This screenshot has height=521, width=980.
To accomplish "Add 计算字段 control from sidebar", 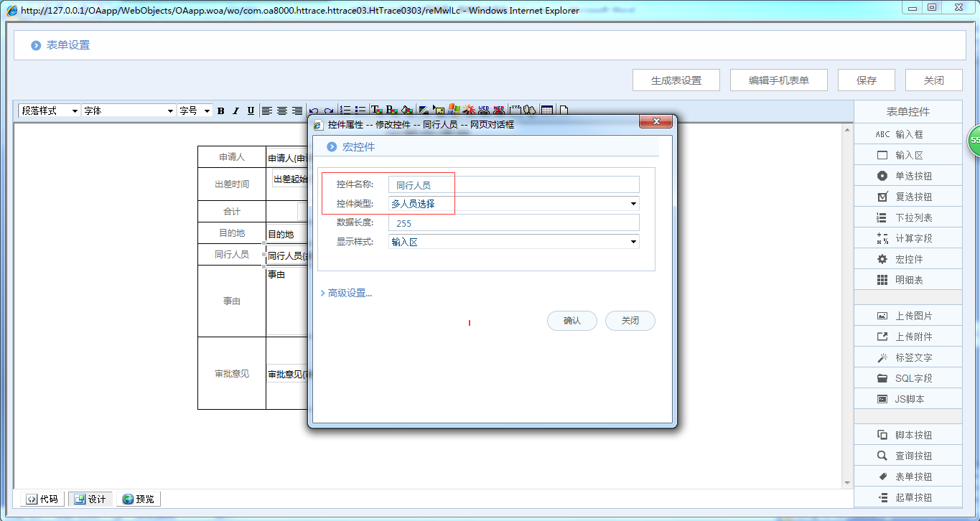I will click(x=907, y=238).
